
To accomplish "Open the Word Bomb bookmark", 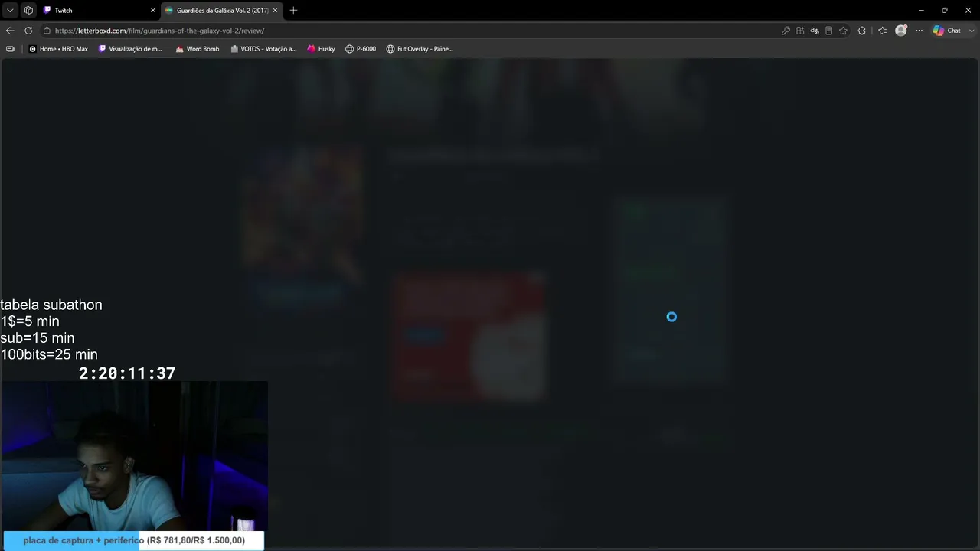I will (x=197, y=48).
